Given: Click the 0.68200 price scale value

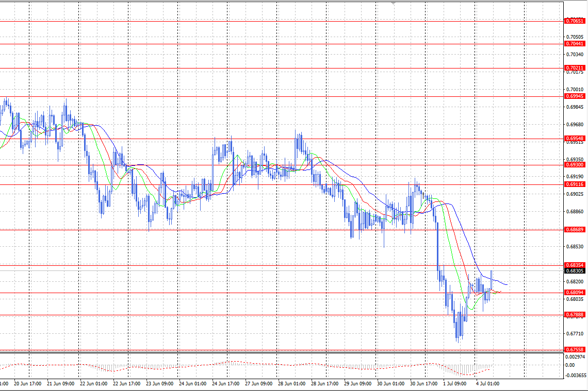Looking at the screenshot, I should (575, 282).
